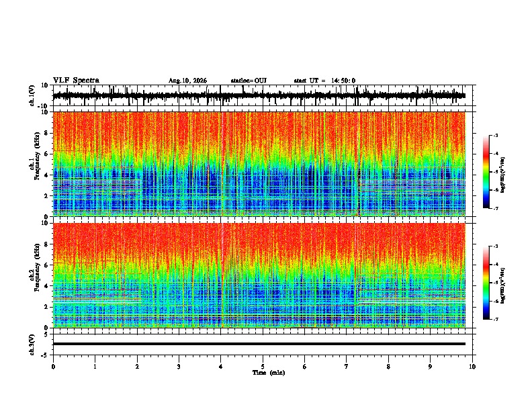Click the ch.1 voltage waveform trace
532x411 pixels.
click(259, 95)
